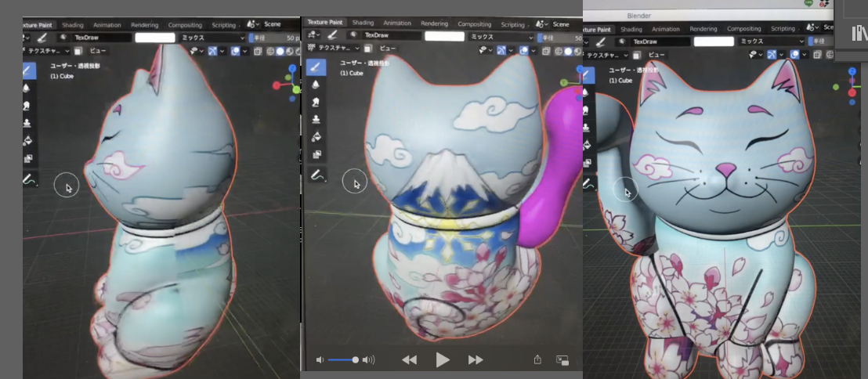
Task: Click brush icon beside TexDraw in side-view window
Action: pyautogui.click(x=42, y=38)
